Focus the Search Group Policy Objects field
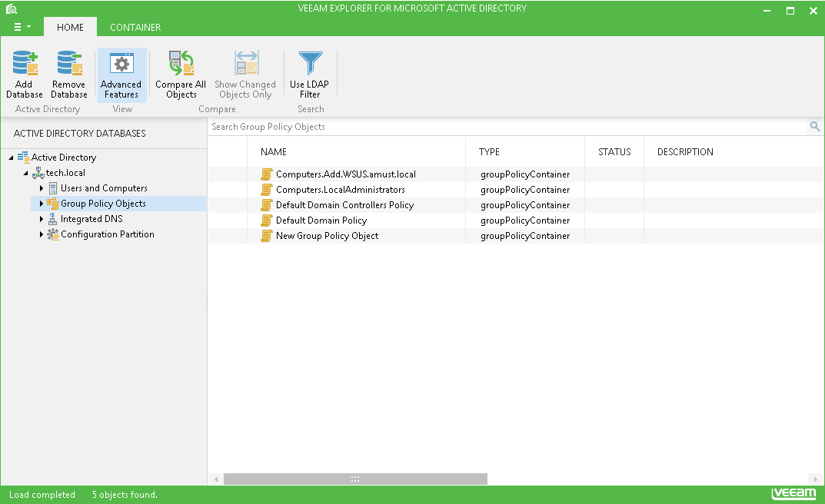The height and width of the screenshot is (504, 825). pos(507,127)
